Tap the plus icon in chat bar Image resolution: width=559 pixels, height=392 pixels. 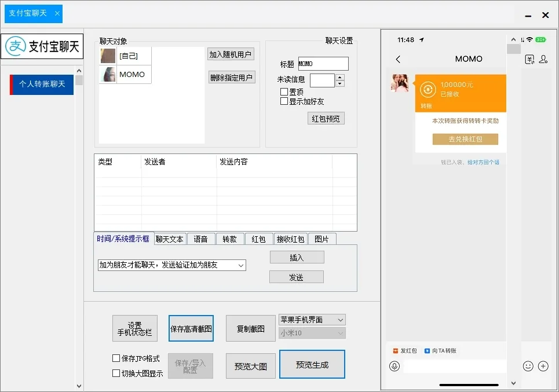543,366
